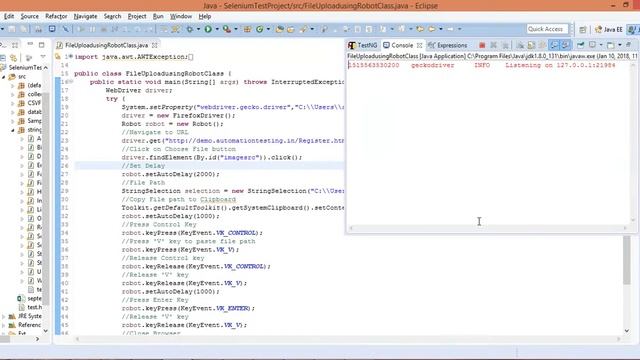
Task: Switch to the Expressions tab
Action: click(x=447, y=45)
